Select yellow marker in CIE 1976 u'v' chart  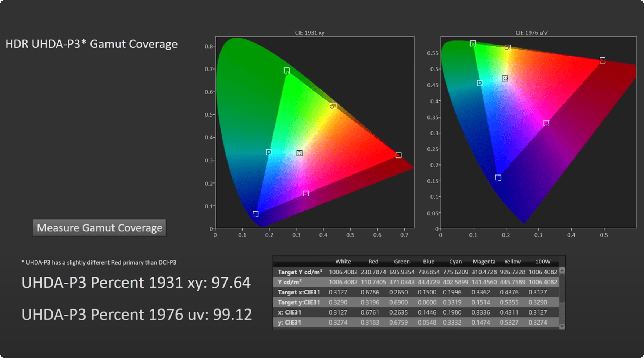pyautogui.click(x=507, y=47)
